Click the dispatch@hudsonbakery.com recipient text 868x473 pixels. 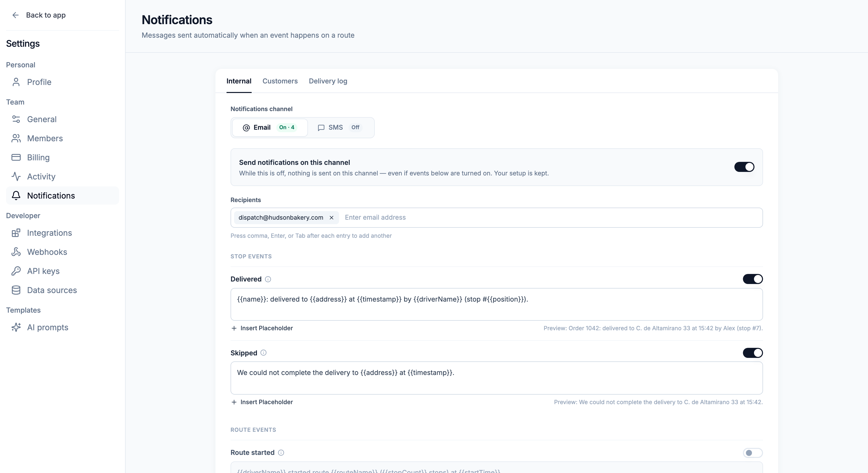(x=281, y=217)
